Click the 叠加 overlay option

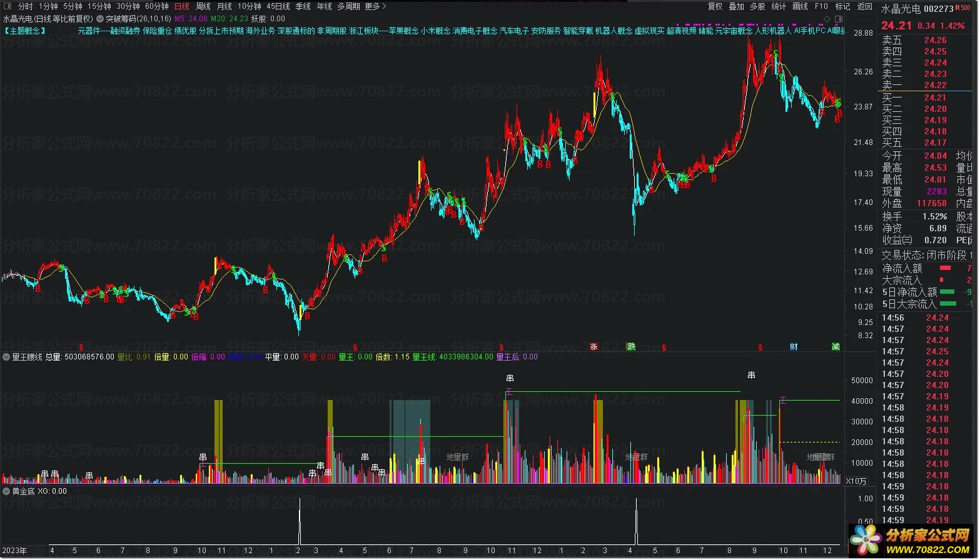click(x=737, y=6)
